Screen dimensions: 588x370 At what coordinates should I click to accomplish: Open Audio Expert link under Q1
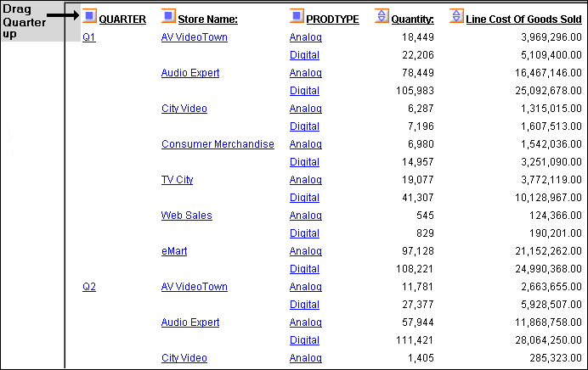point(190,73)
